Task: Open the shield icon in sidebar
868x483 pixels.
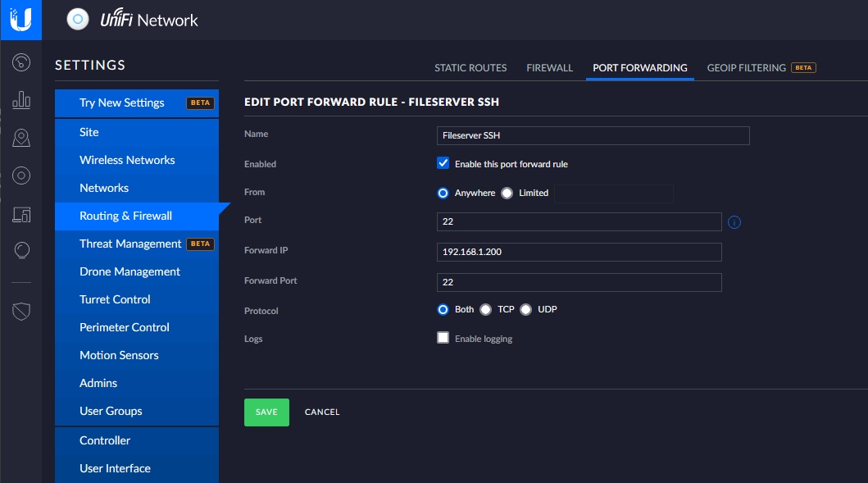Action: point(21,312)
